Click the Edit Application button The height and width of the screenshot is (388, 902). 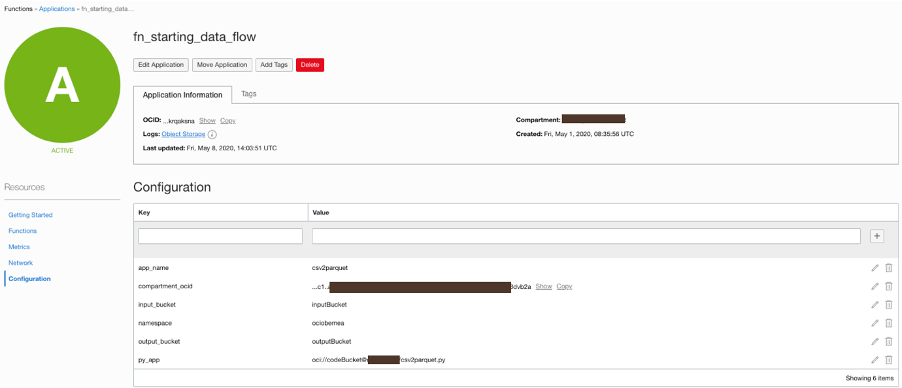(161, 64)
